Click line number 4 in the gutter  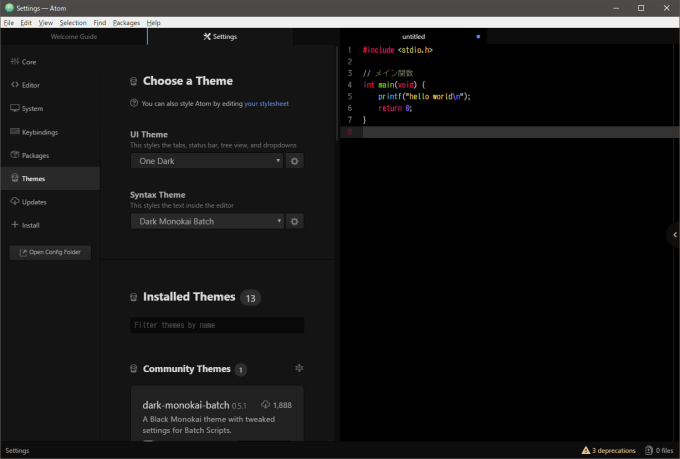tap(350, 85)
